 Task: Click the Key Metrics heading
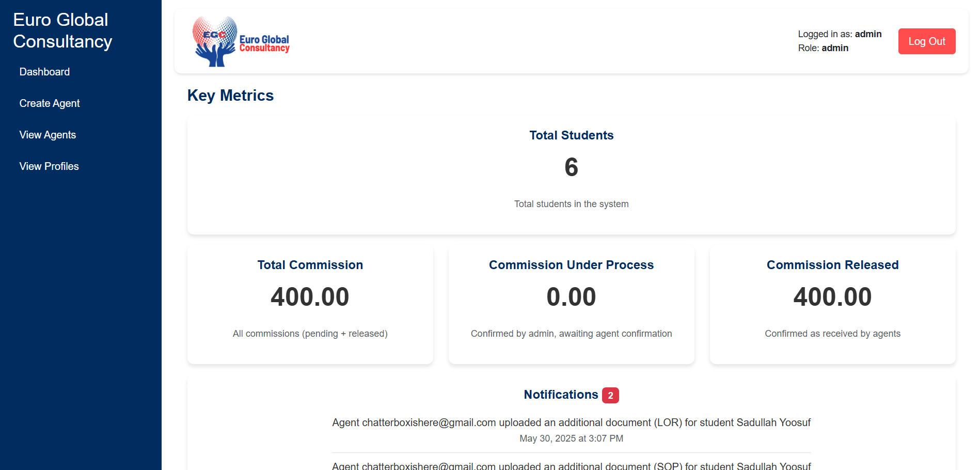pos(230,96)
